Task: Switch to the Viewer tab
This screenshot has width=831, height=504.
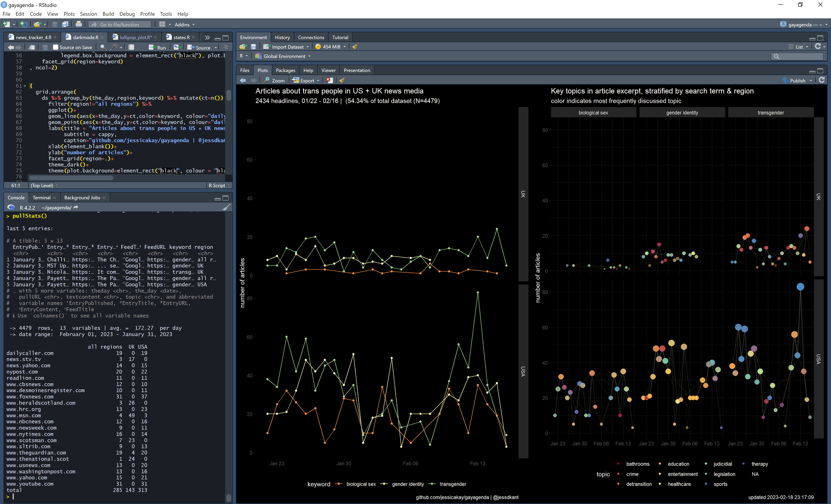Action: pos(328,70)
